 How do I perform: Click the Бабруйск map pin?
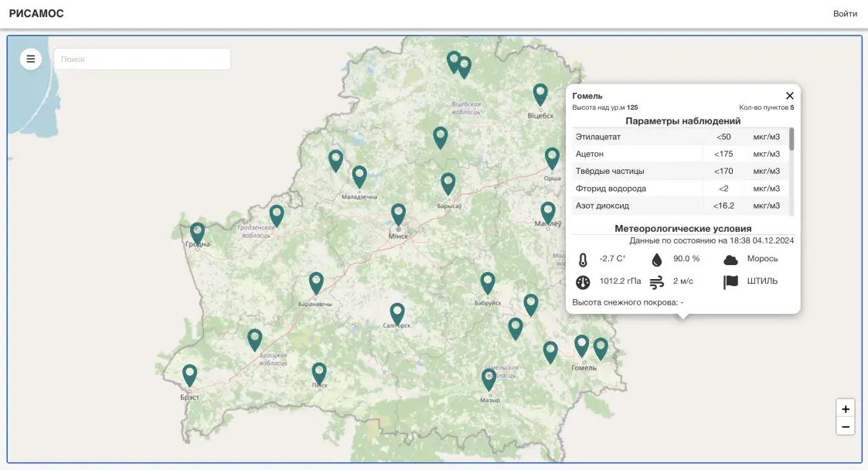[x=487, y=282]
